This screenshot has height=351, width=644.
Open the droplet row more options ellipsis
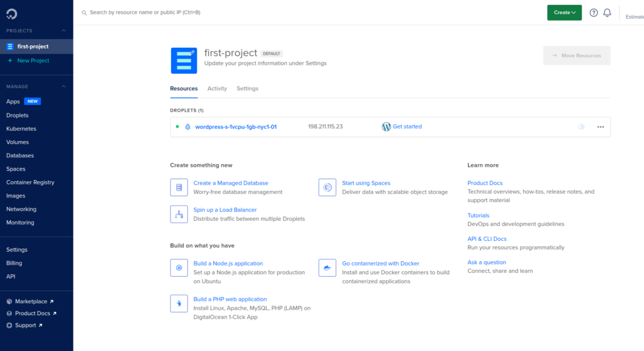coord(601,127)
